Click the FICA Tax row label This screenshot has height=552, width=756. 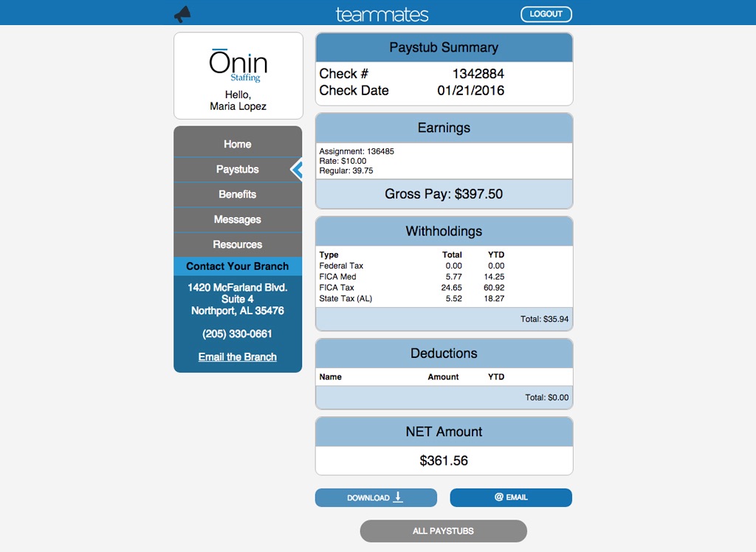pyautogui.click(x=337, y=287)
